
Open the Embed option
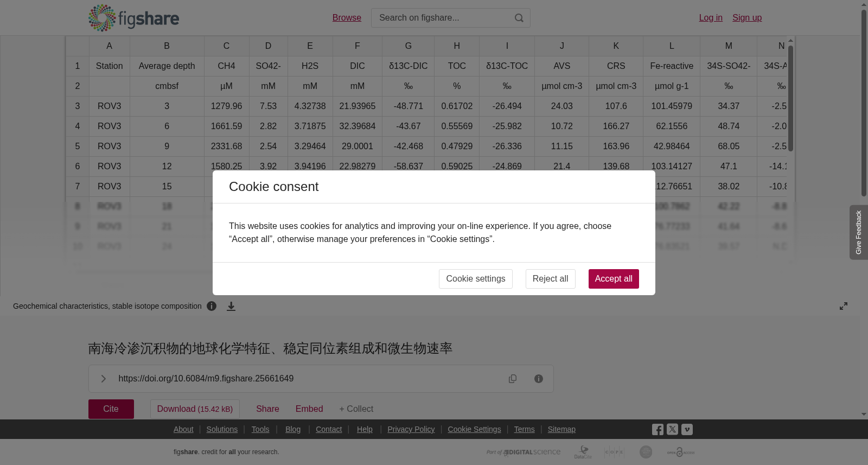pyautogui.click(x=309, y=409)
